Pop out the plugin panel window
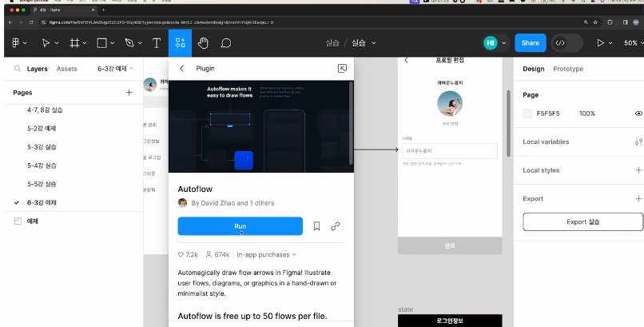 [x=342, y=69]
